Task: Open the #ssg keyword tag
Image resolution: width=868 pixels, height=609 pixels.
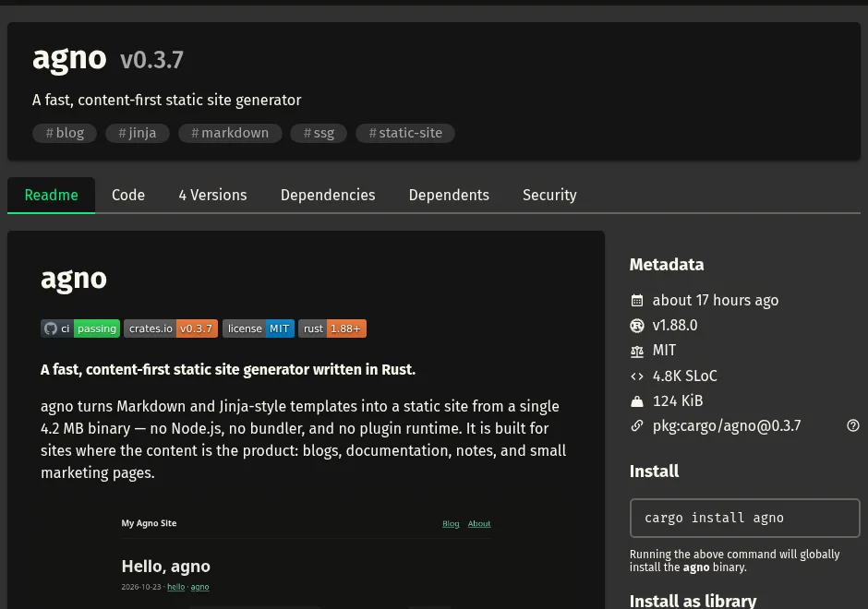Action: (319, 133)
